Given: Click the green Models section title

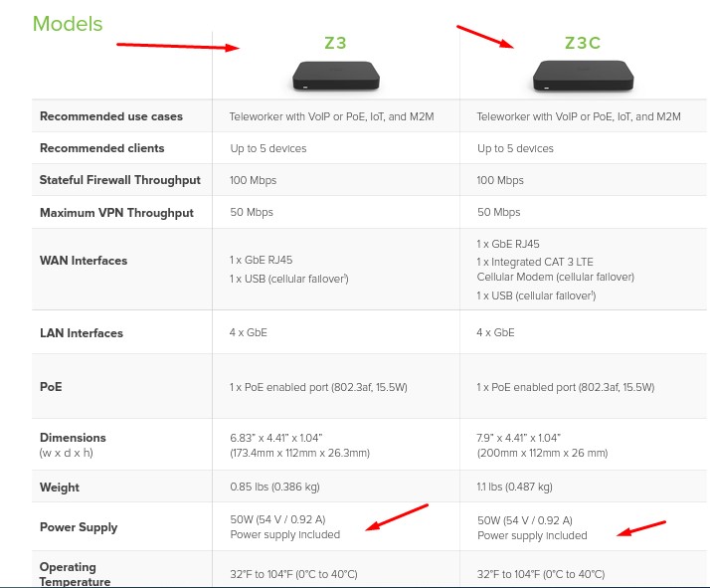Looking at the screenshot, I should click(x=68, y=23).
